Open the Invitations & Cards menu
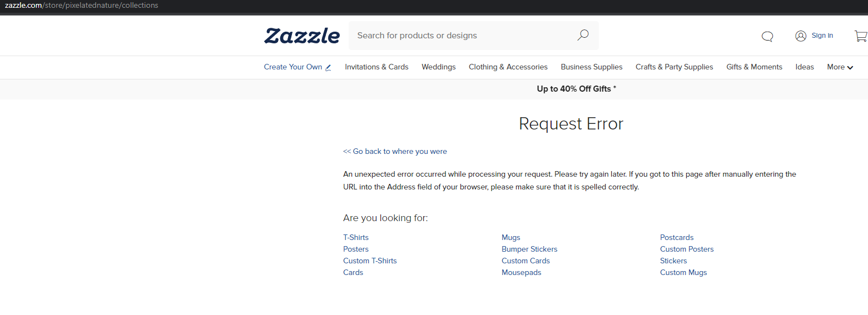The image size is (868, 315). click(376, 67)
